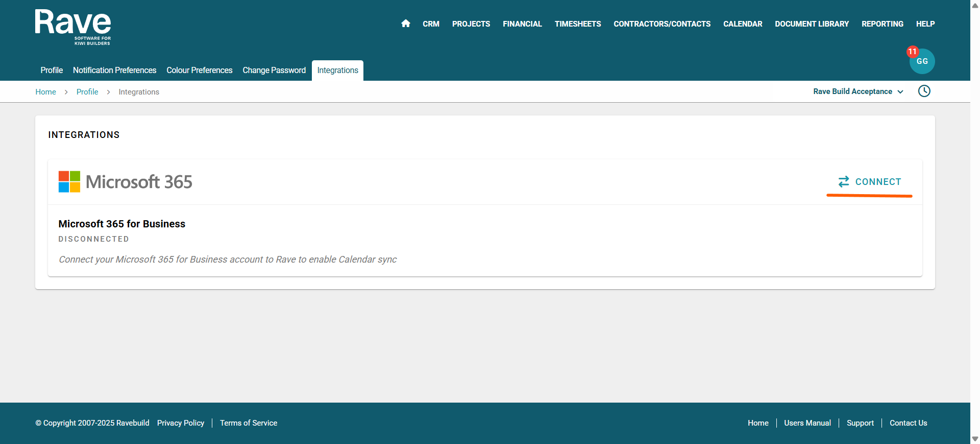980x444 pixels.
Task: Open the Help menu
Action: tap(925, 24)
